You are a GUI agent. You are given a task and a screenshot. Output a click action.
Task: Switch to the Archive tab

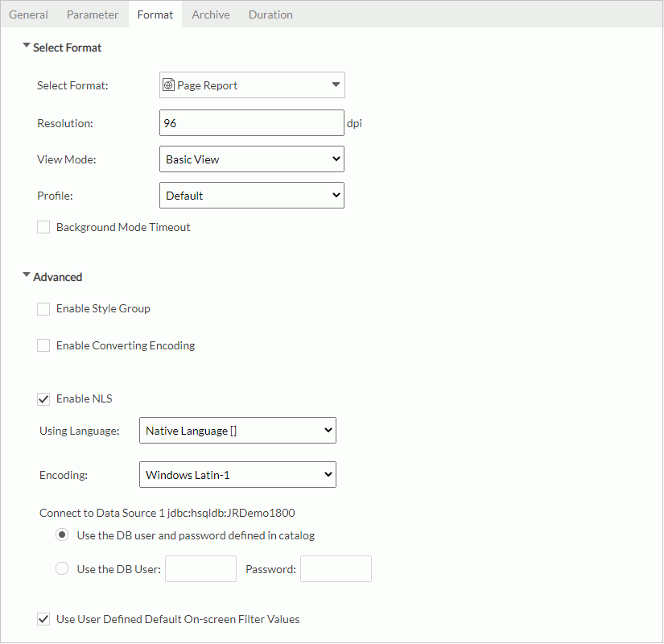tap(210, 14)
